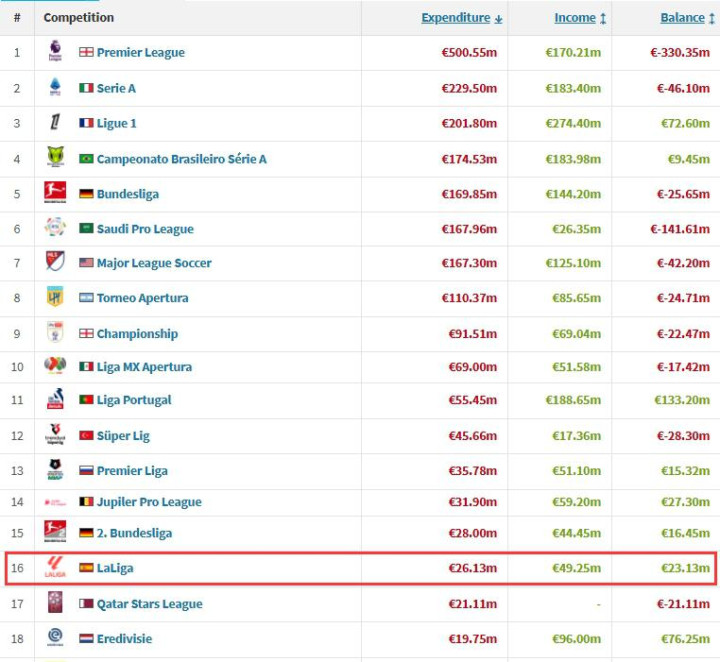Click the Ligue 1 logo icon

click(x=55, y=122)
